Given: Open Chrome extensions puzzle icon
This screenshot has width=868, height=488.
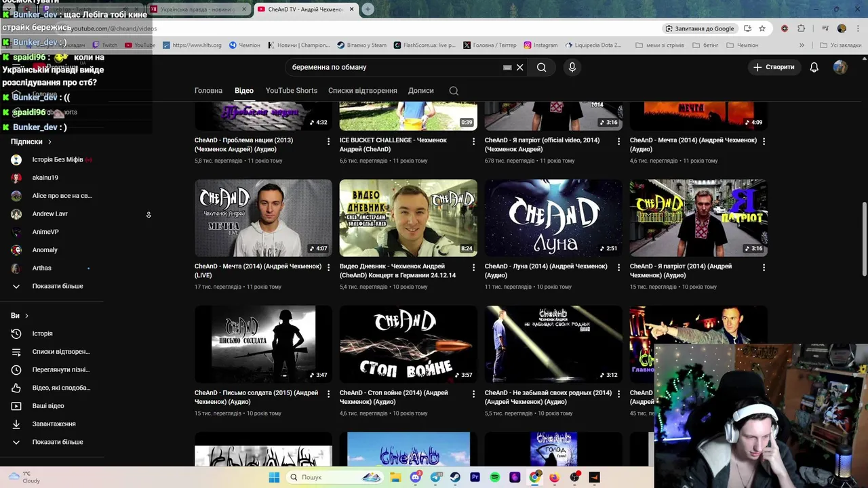Looking at the screenshot, I should click(801, 28).
